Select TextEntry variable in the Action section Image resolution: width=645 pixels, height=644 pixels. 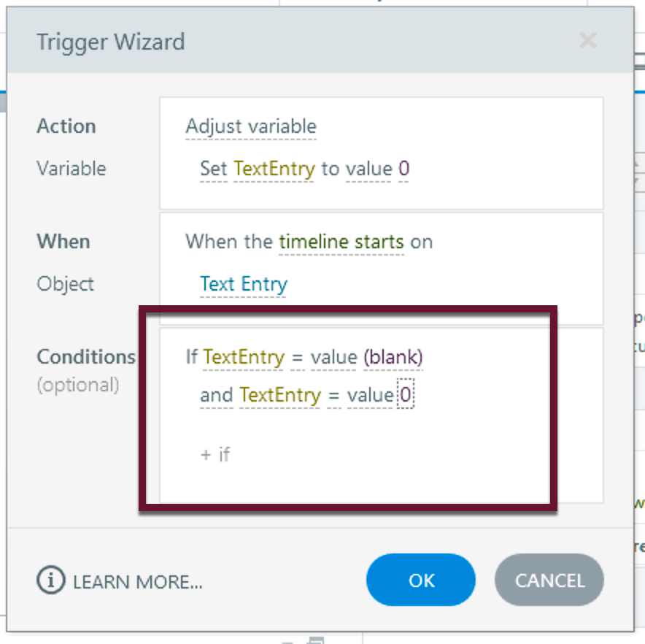[274, 169]
